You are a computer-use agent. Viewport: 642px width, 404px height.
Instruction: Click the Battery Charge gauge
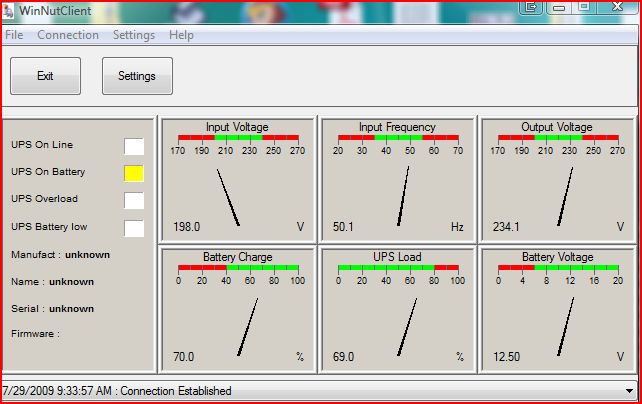point(237,308)
